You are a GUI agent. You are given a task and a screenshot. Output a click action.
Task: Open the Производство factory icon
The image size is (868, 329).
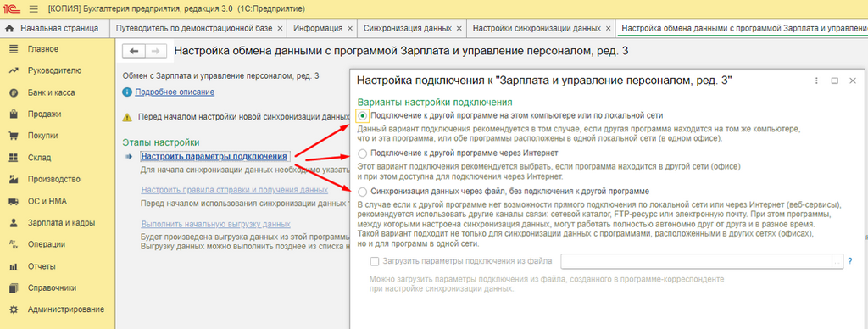14,180
